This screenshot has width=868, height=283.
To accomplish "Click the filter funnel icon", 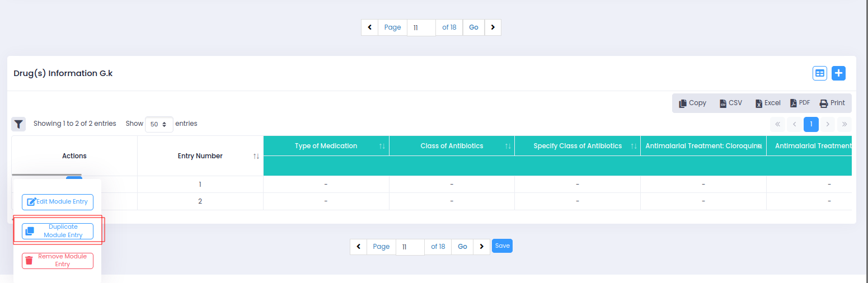I will point(18,124).
